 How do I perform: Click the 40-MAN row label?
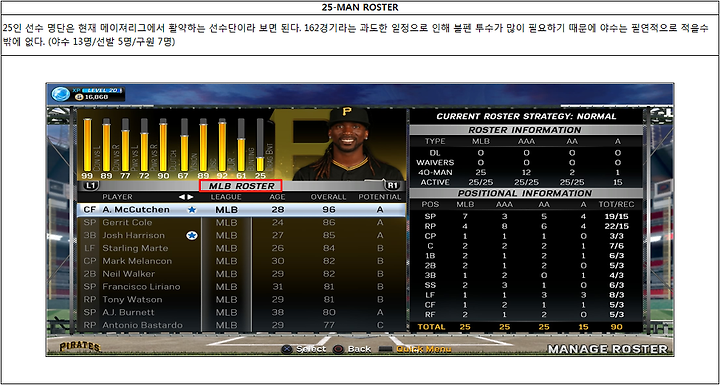point(435,172)
